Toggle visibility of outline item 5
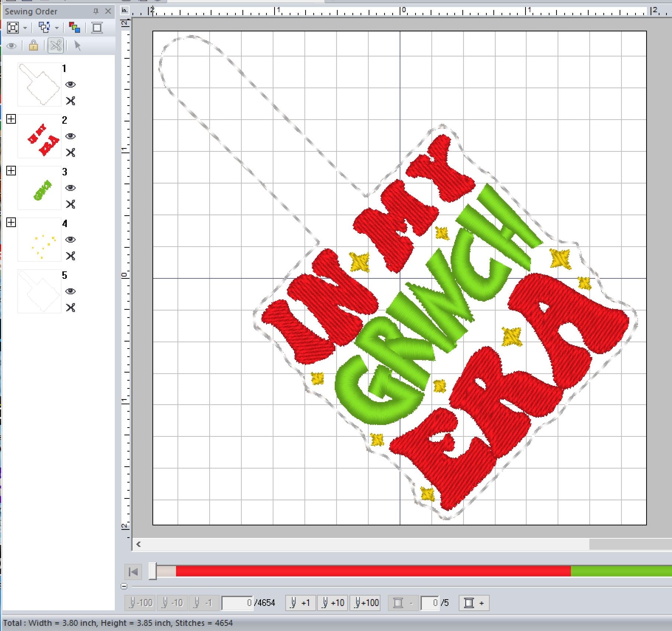The height and width of the screenshot is (631, 672). pos(70,291)
